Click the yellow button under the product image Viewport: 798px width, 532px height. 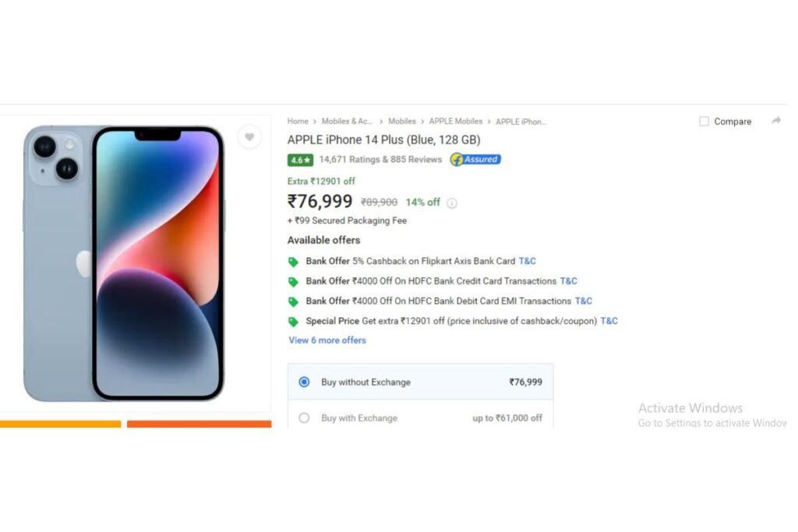pos(61,424)
